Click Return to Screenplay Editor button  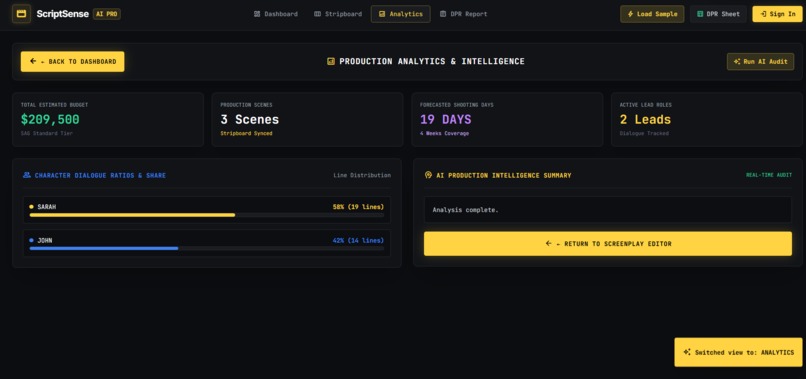608,244
